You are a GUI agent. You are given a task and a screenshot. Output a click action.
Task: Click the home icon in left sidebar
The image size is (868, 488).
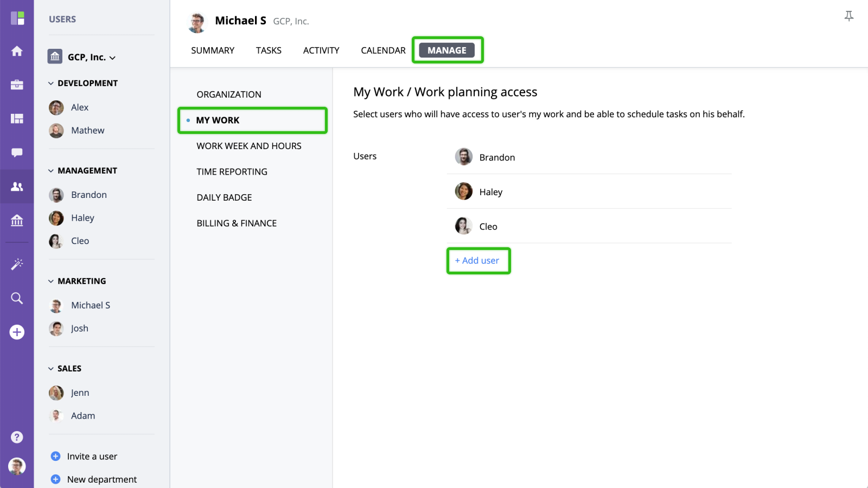[x=17, y=51]
